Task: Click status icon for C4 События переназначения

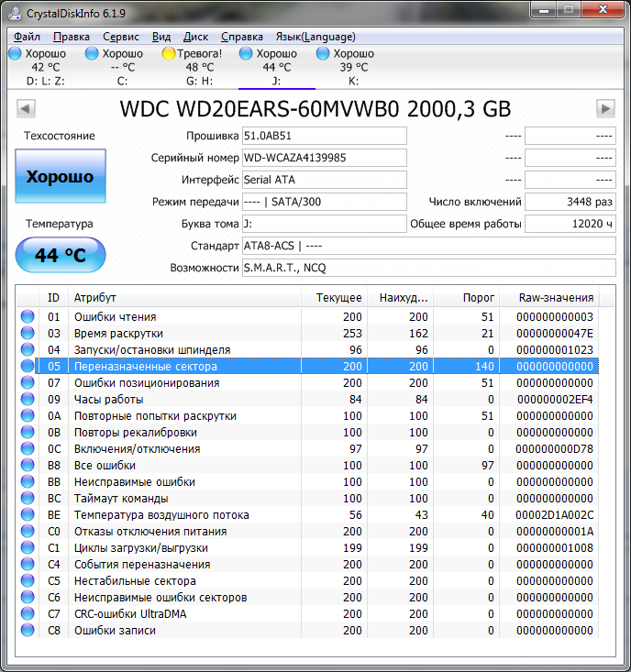Action: click(x=28, y=564)
